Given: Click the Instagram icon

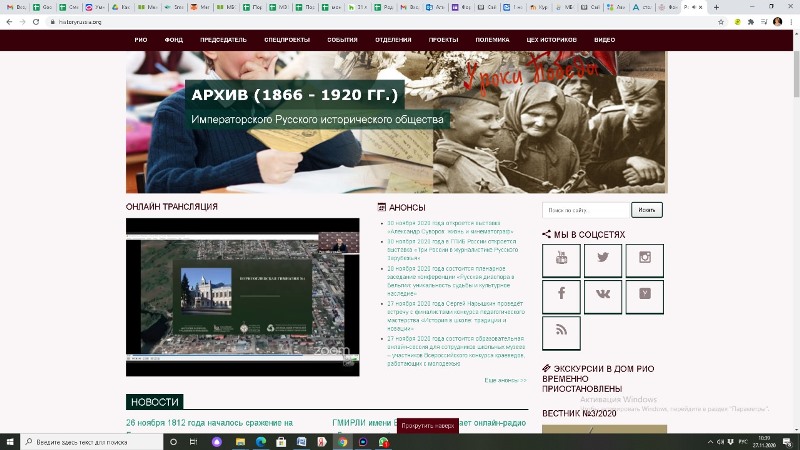Looking at the screenshot, I should (x=645, y=260).
